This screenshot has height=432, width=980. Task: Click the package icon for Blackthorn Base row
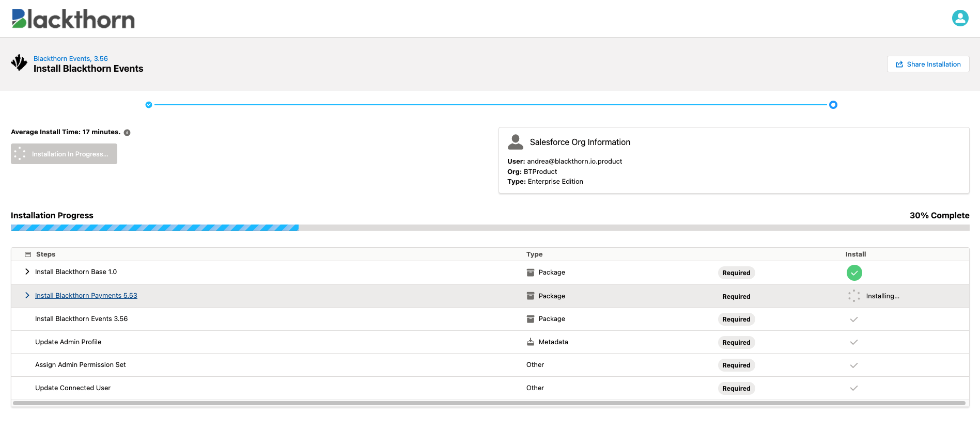[x=530, y=273]
